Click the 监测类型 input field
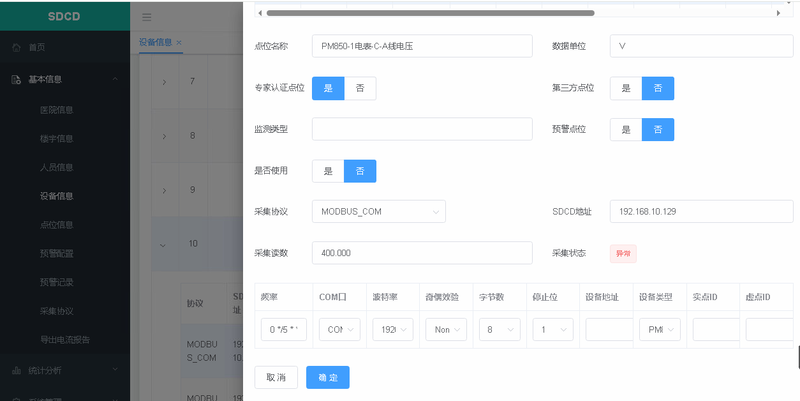This screenshot has width=800, height=401. click(x=422, y=130)
